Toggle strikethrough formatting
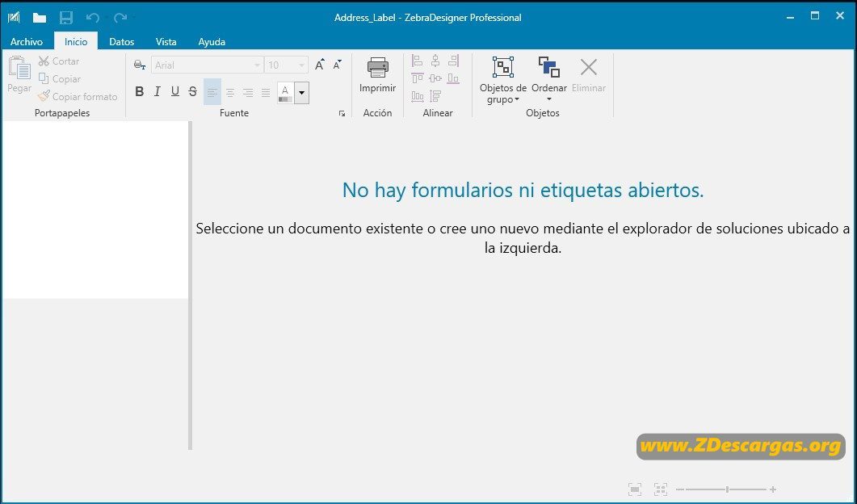The width and height of the screenshot is (857, 504). 192,92
